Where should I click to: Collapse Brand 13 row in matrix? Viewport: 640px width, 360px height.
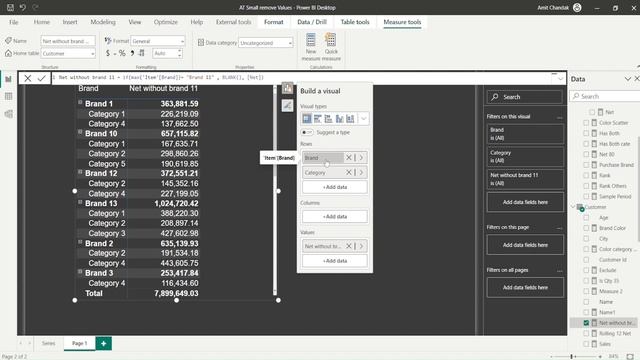pyautogui.click(x=80, y=202)
